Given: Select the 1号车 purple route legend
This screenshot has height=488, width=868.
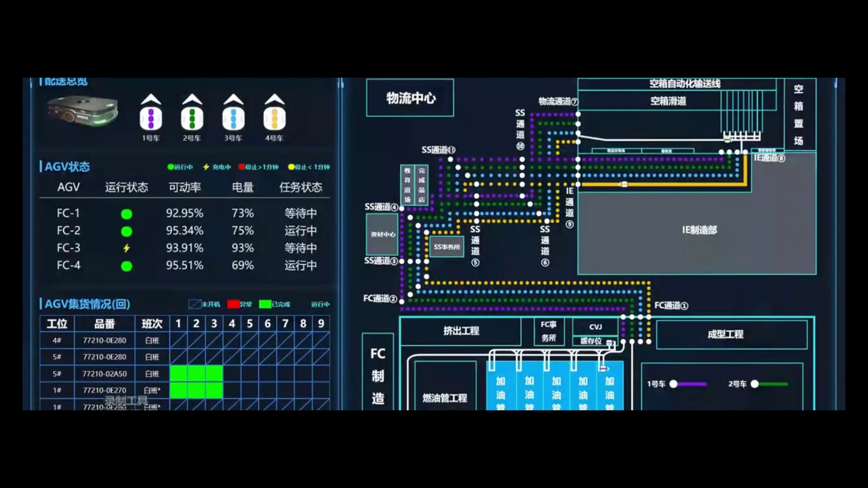Looking at the screenshot, I should (x=677, y=384).
